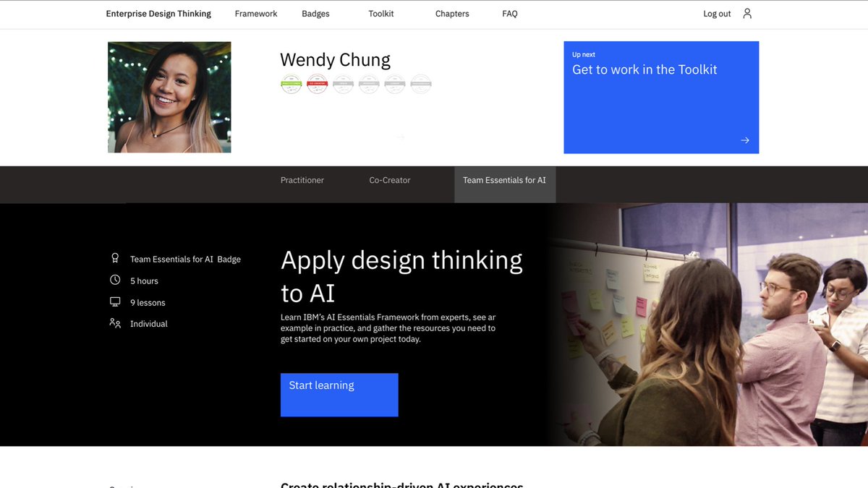Click the 9 lessons text
This screenshot has width=868, height=488.
(148, 302)
